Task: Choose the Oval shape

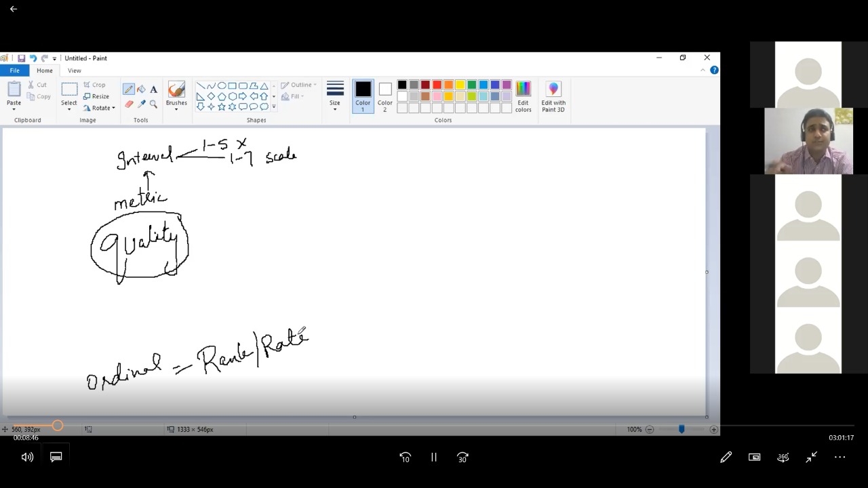Action: tap(222, 86)
